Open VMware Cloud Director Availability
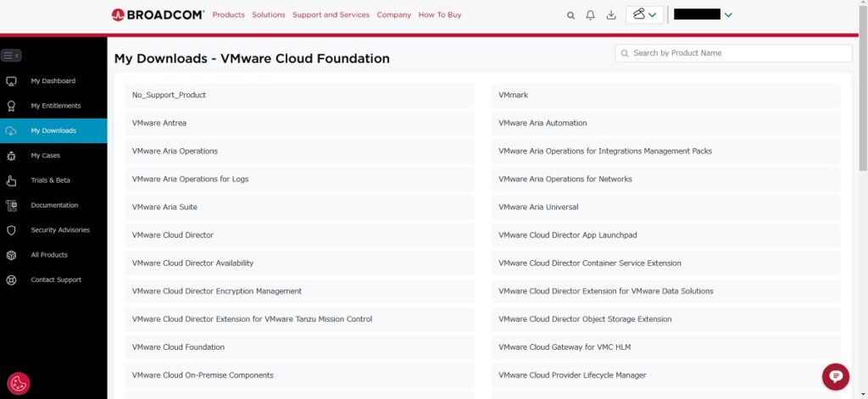The image size is (868, 399). click(299, 263)
